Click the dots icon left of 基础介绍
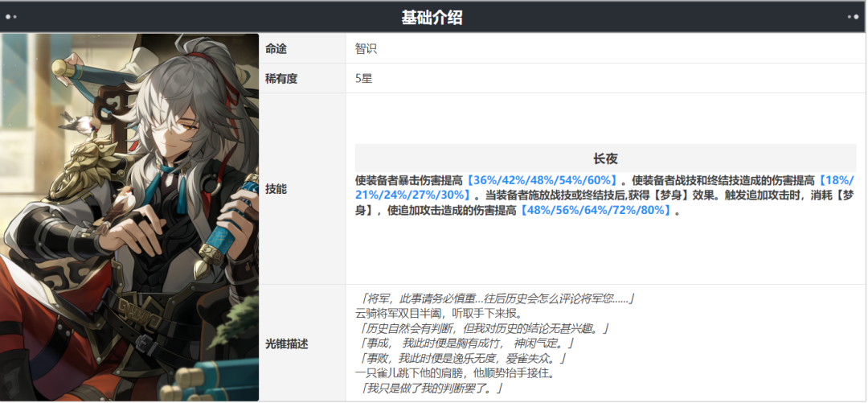 [x=11, y=17]
